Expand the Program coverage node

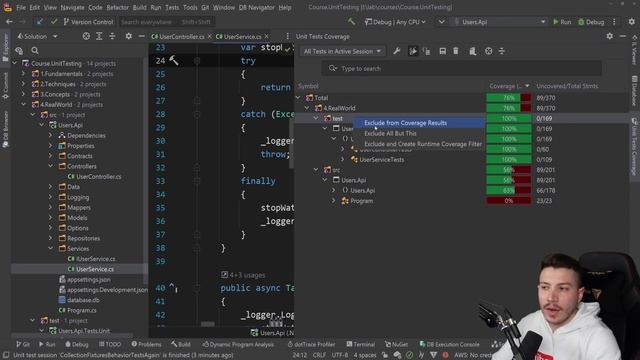334,200
